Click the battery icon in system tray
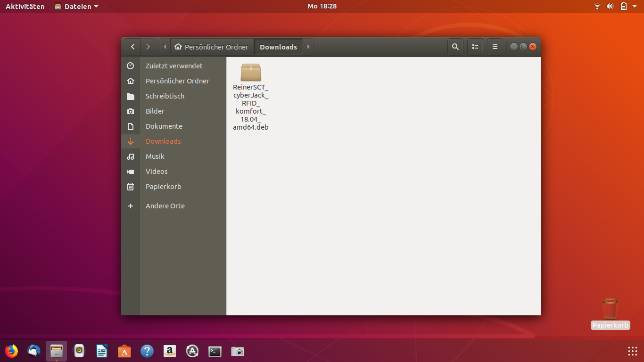This screenshot has width=644, height=362. [x=623, y=6]
